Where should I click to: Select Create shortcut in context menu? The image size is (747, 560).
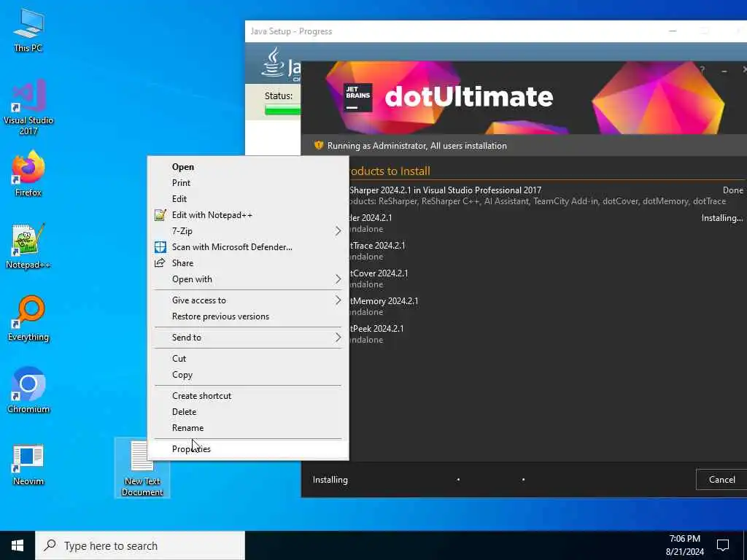point(248,396)
